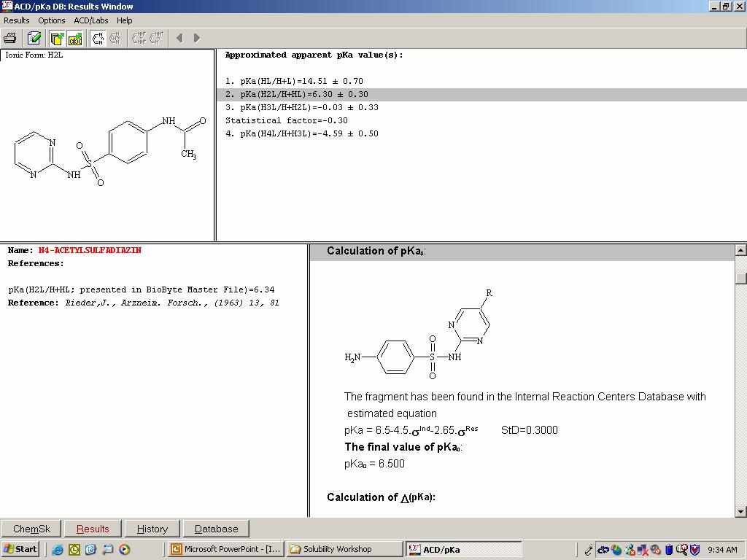Click the messenger buddy tray icon
The image size is (747, 560).
[x=630, y=550]
